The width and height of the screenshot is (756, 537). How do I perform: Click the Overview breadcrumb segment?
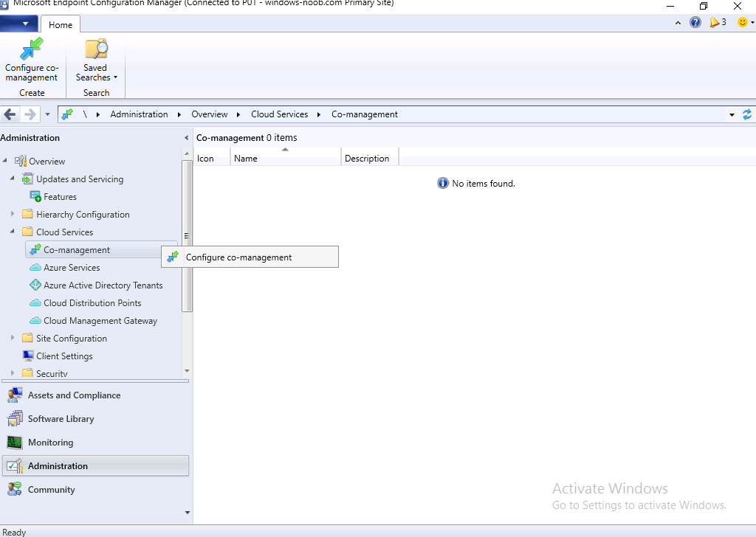click(209, 114)
